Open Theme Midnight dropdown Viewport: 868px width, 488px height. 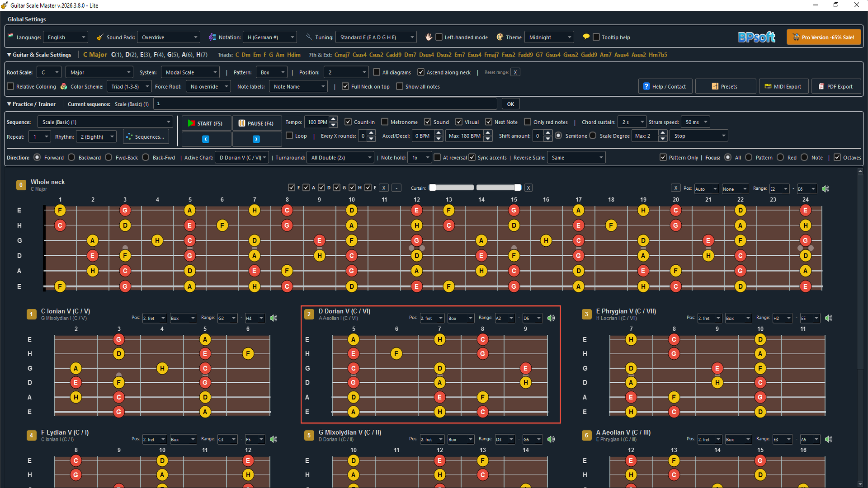549,37
